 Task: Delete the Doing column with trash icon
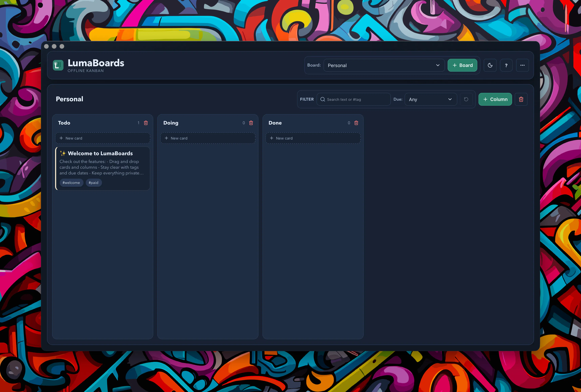click(251, 123)
